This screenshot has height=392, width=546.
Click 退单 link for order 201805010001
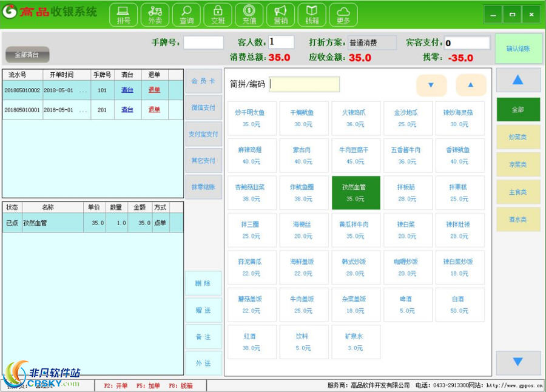tap(154, 110)
